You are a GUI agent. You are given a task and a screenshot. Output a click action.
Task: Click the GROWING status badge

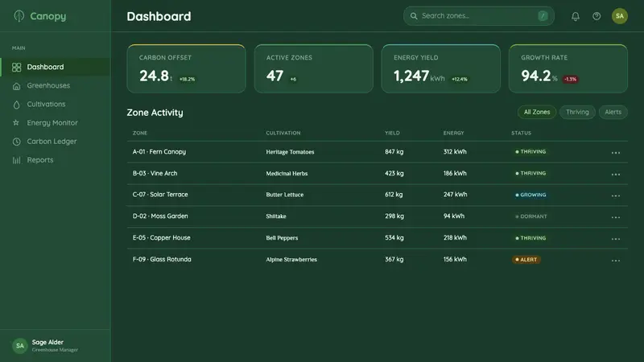point(530,195)
